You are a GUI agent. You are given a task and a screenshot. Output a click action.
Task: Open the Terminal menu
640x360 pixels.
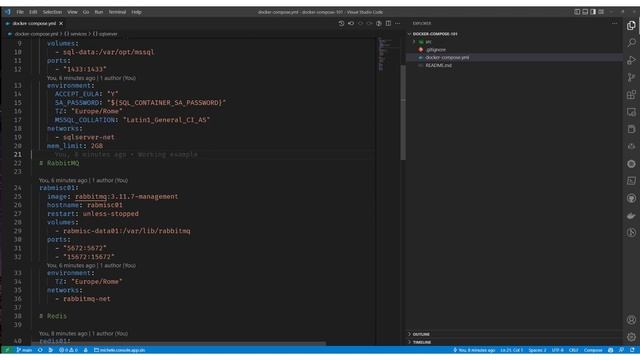117,12
